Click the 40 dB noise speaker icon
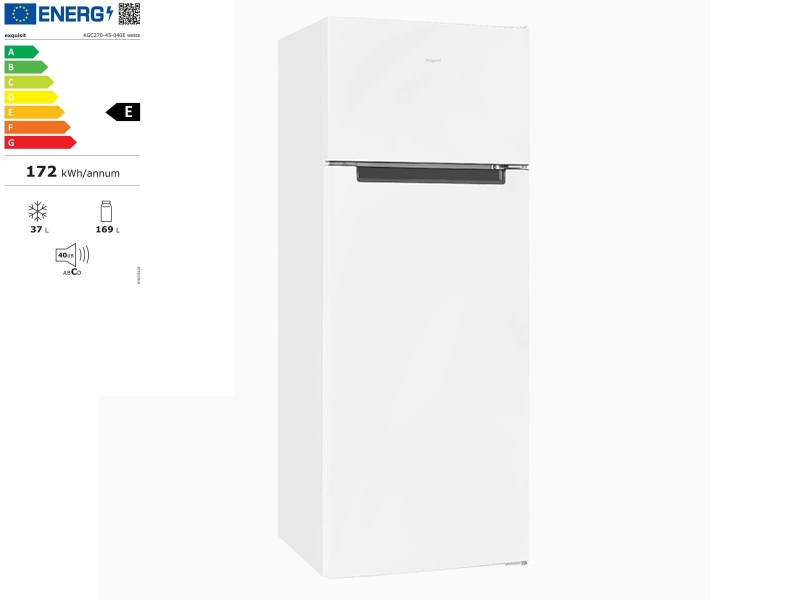The width and height of the screenshot is (800, 600). point(72,255)
